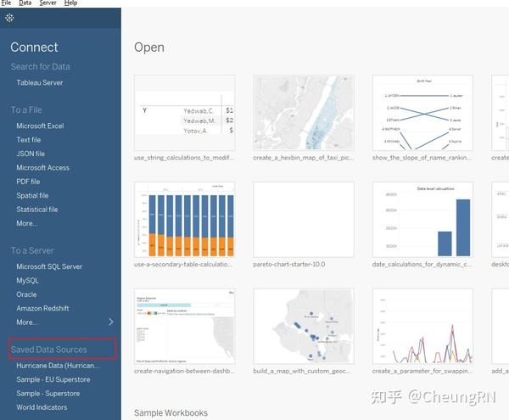Open the Data menu
Image resolution: width=509 pixels, height=420 pixels.
click(x=25, y=3)
